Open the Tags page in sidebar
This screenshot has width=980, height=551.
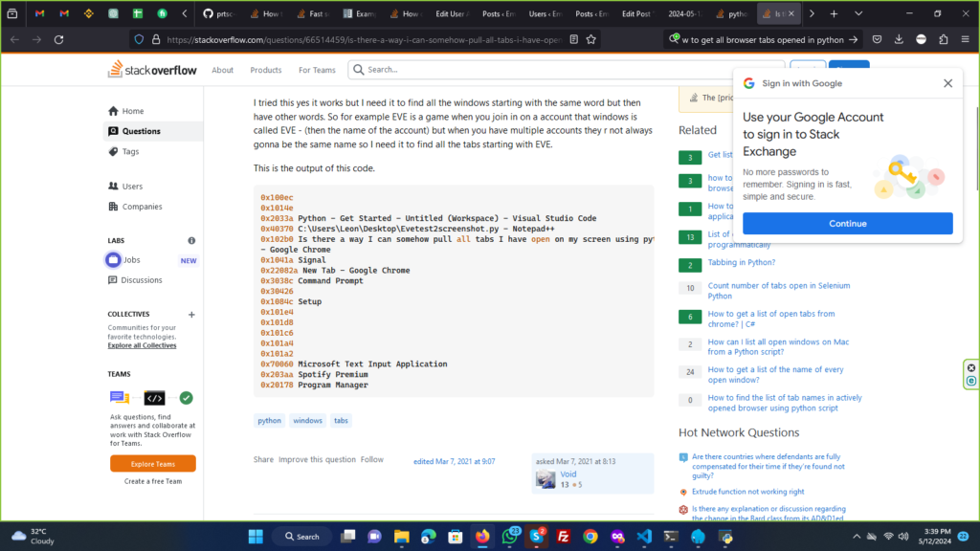pos(130,151)
